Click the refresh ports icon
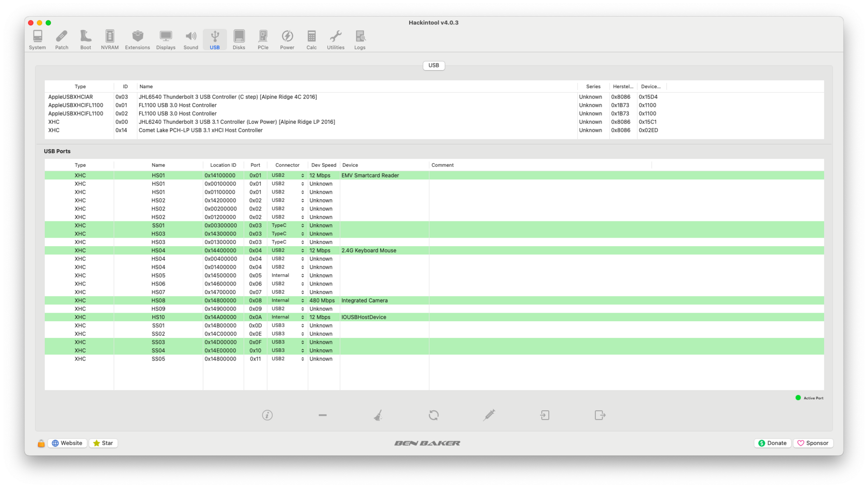The image size is (868, 488). point(434,415)
